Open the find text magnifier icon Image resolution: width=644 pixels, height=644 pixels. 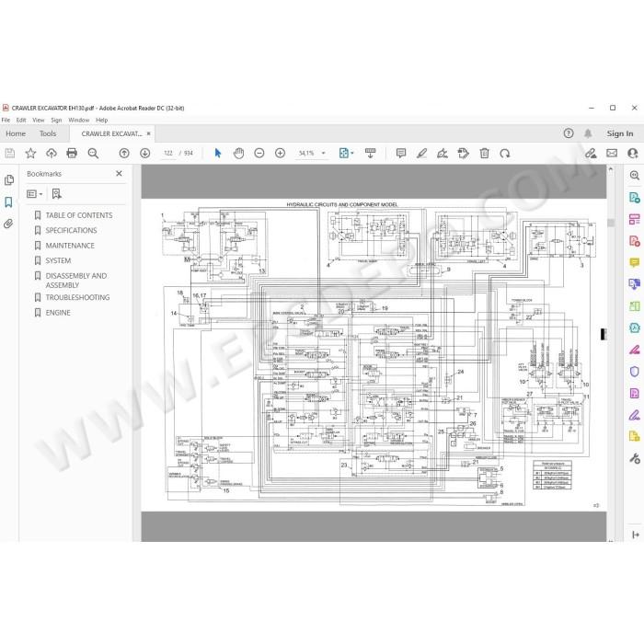click(x=93, y=154)
